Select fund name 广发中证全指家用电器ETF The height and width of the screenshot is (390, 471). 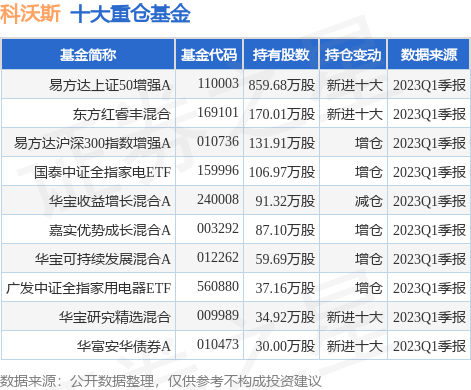[88, 288]
